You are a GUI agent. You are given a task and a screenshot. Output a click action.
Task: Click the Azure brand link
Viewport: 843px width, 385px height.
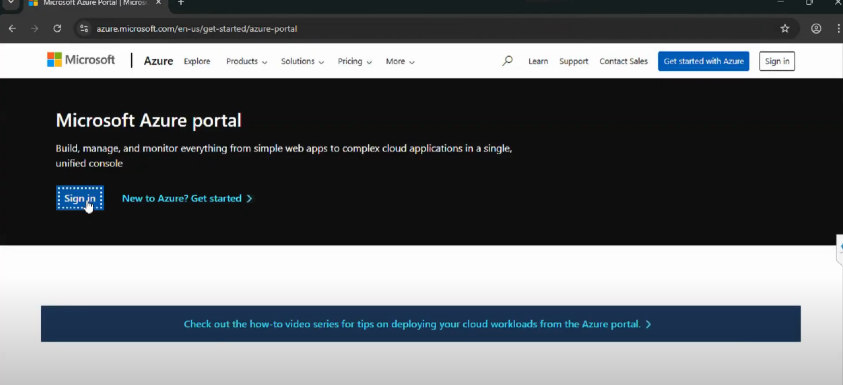pyautogui.click(x=159, y=61)
